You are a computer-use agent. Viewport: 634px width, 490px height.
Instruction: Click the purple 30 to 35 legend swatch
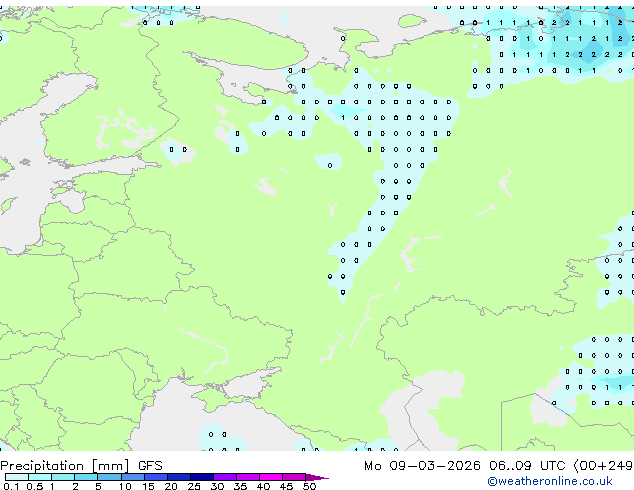(224, 477)
